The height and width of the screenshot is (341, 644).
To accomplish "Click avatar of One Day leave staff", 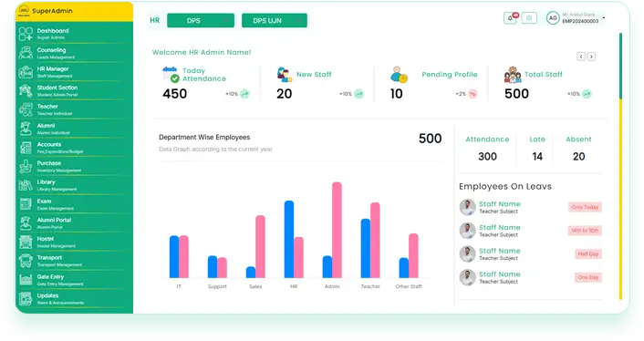I will pos(467,277).
